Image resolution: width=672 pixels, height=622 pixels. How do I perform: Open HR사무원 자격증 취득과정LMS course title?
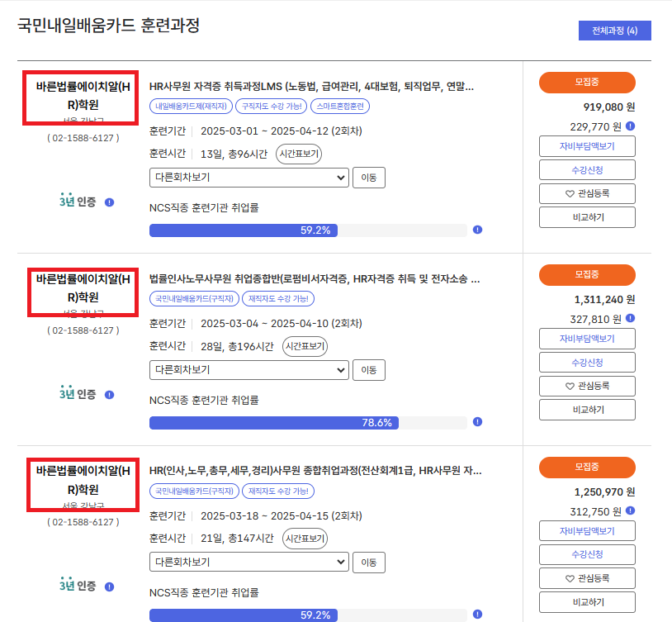click(311, 86)
